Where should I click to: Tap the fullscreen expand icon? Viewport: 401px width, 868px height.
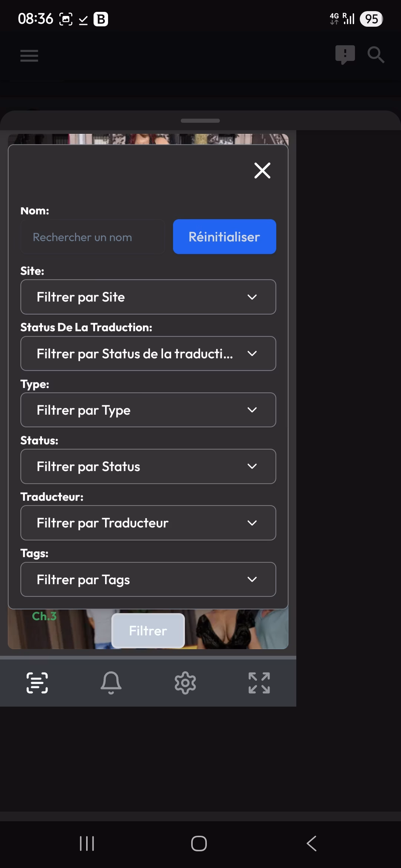(259, 683)
